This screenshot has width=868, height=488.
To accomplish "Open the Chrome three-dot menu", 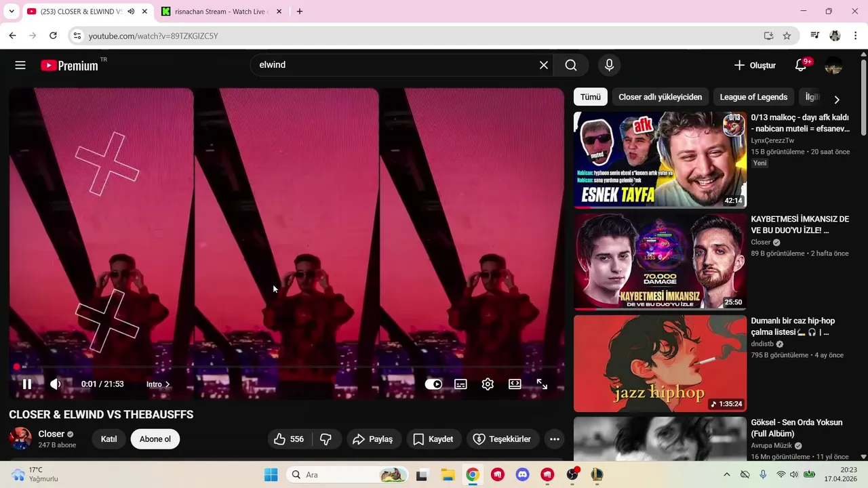I will (856, 36).
